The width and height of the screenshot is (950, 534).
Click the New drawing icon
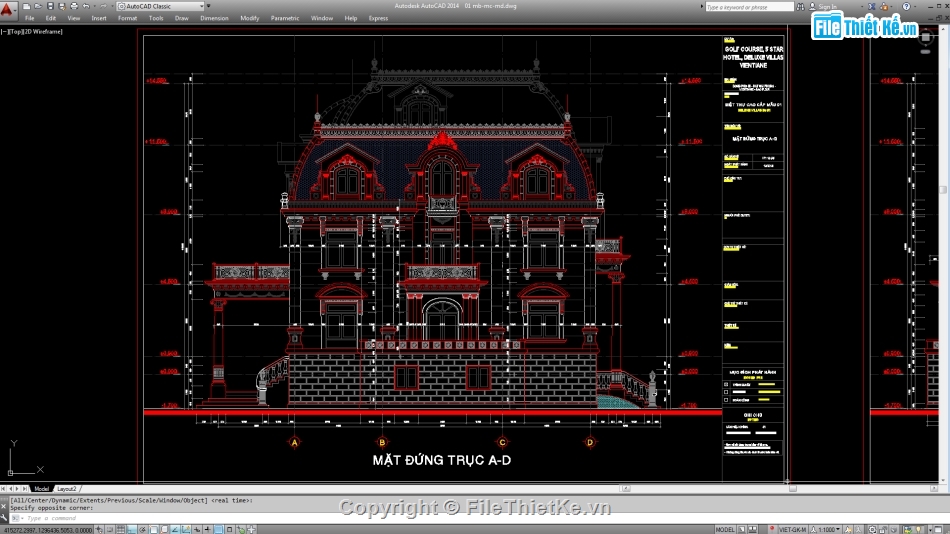(27, 6)
